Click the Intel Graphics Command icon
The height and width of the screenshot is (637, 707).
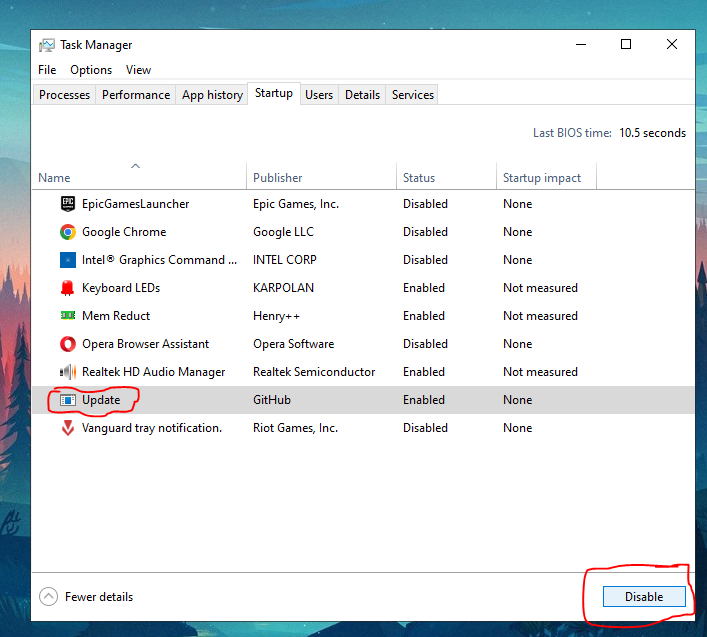coord(68,260)
